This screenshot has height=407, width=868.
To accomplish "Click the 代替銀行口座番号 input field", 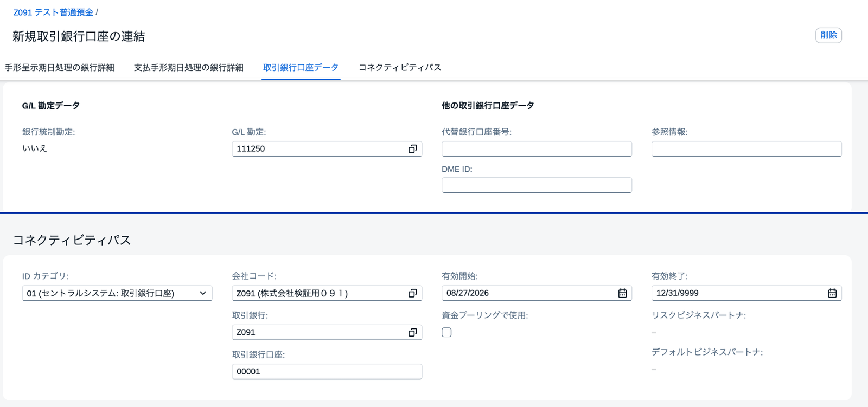I will click(537, 148).
